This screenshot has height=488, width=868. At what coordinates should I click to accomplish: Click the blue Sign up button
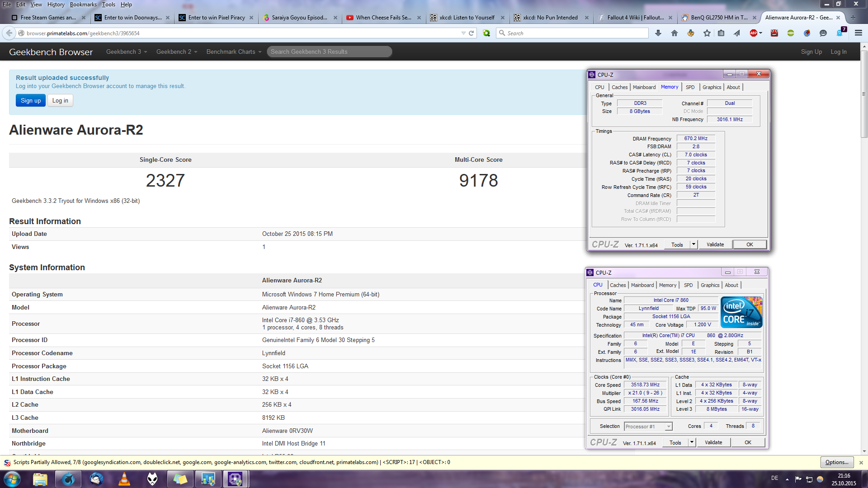31,100
